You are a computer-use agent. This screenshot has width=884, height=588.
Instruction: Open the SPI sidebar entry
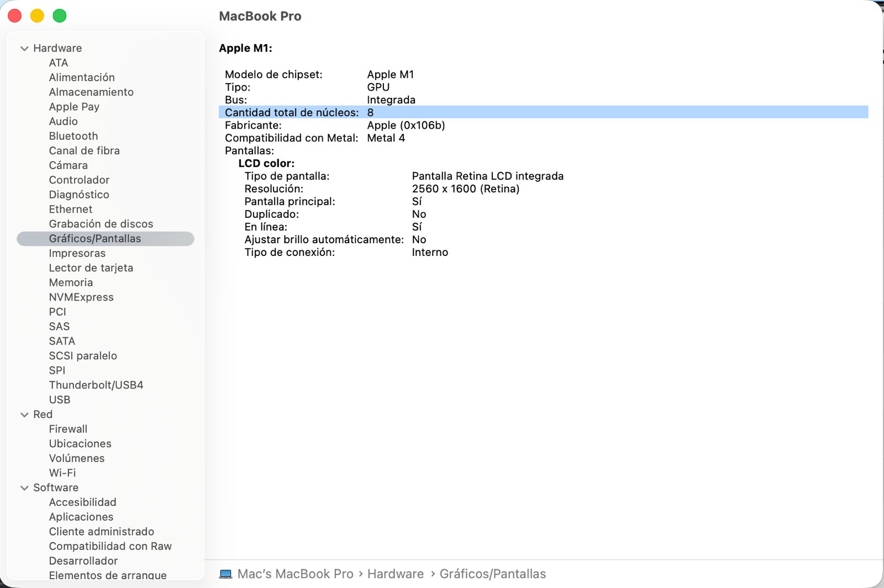pyautogui.click(x=57, y=370)
